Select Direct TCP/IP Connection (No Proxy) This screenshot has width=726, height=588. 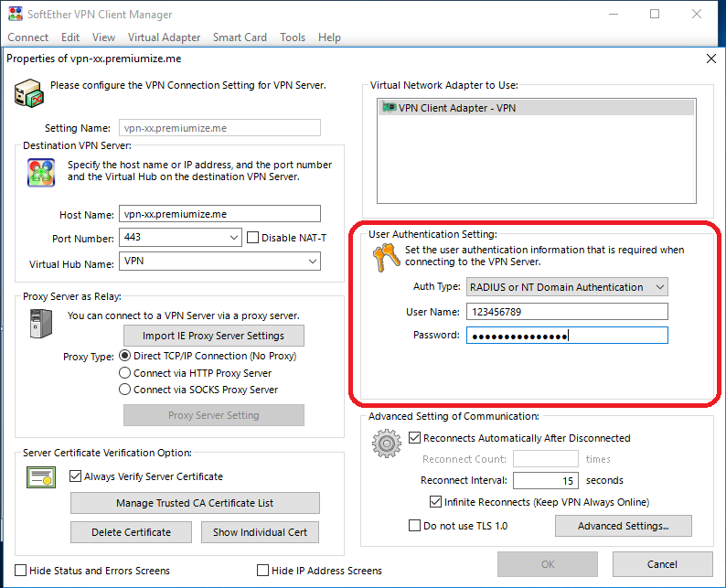[124, 356]
